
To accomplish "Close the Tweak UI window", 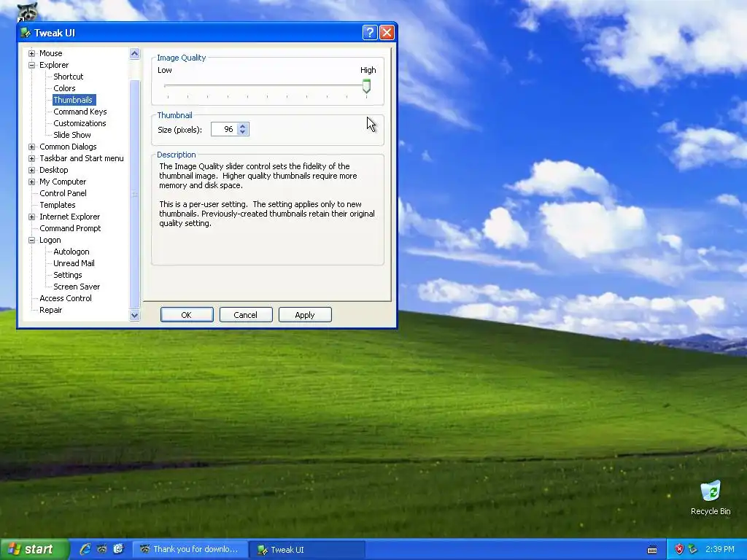I will (387, 32).
